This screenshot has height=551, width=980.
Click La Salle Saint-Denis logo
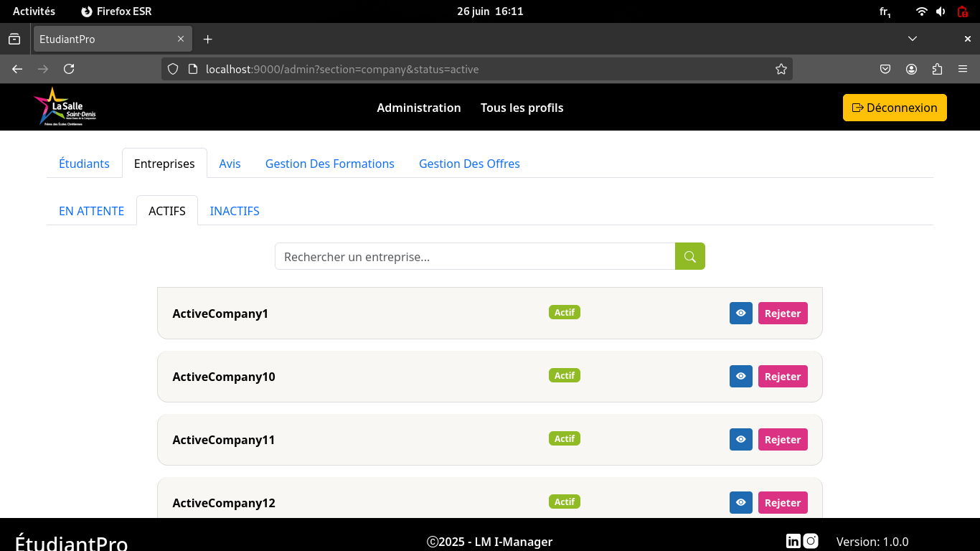coord(65,107)
